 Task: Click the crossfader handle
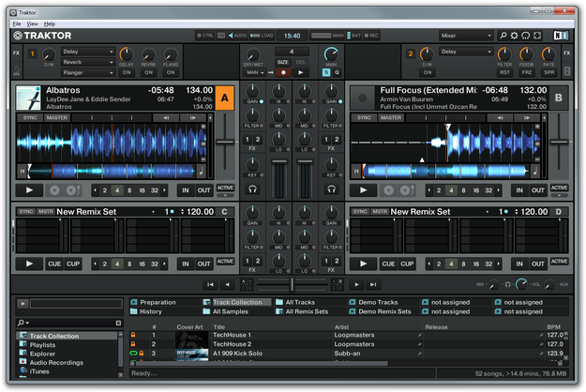293,284
